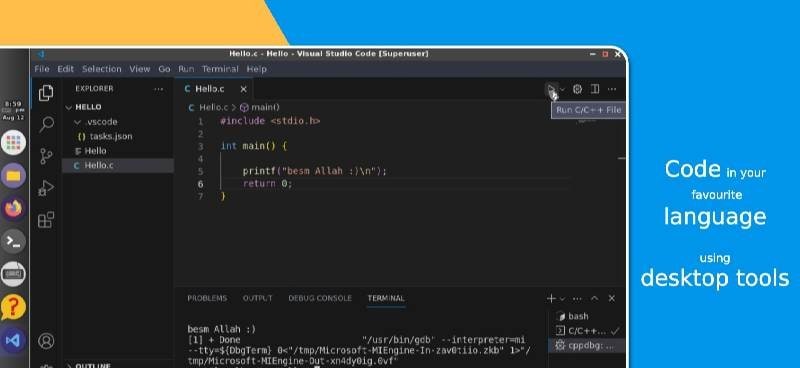
Task: Open tasks.json in the explorer
Action: [117, 136]
